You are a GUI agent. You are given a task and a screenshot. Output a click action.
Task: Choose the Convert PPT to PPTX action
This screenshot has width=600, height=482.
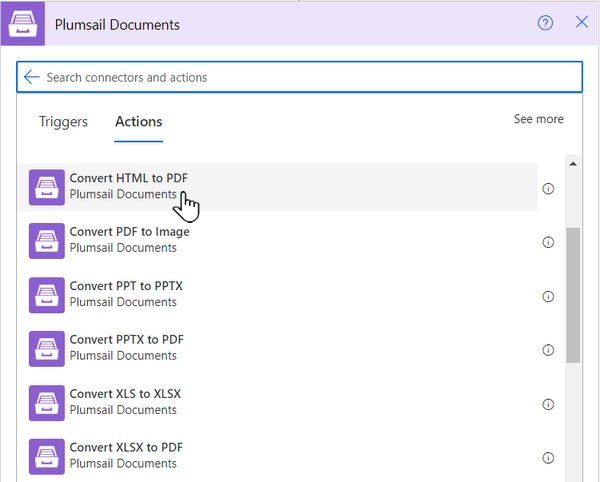[278, 295]
